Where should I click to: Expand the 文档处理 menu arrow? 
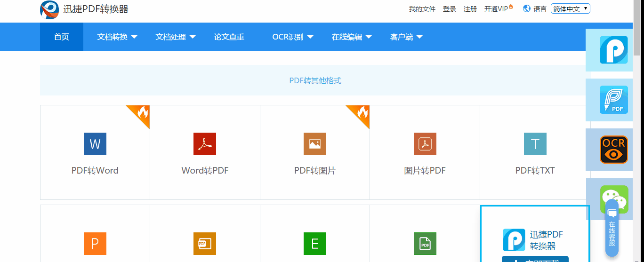coord(193,37)
